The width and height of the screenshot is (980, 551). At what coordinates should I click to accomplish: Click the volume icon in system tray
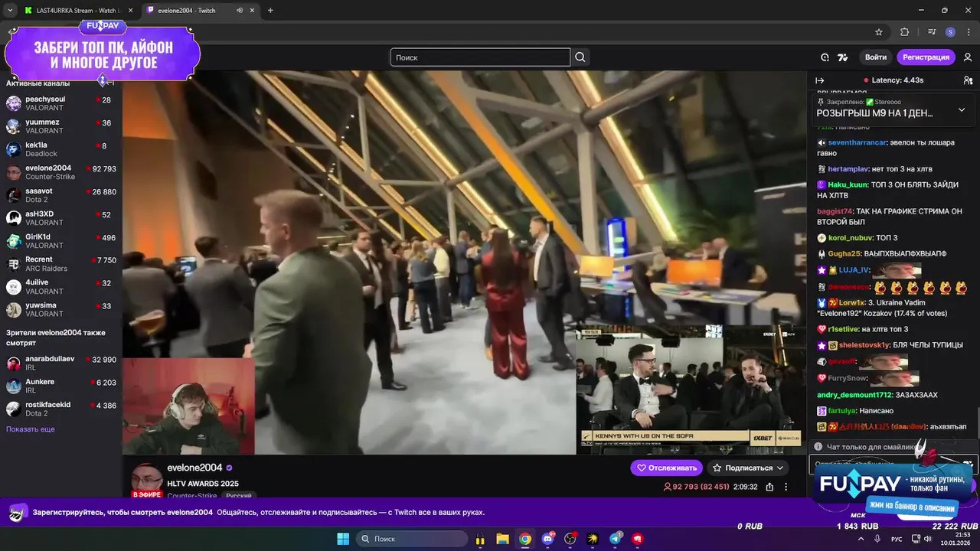point(928,539)
